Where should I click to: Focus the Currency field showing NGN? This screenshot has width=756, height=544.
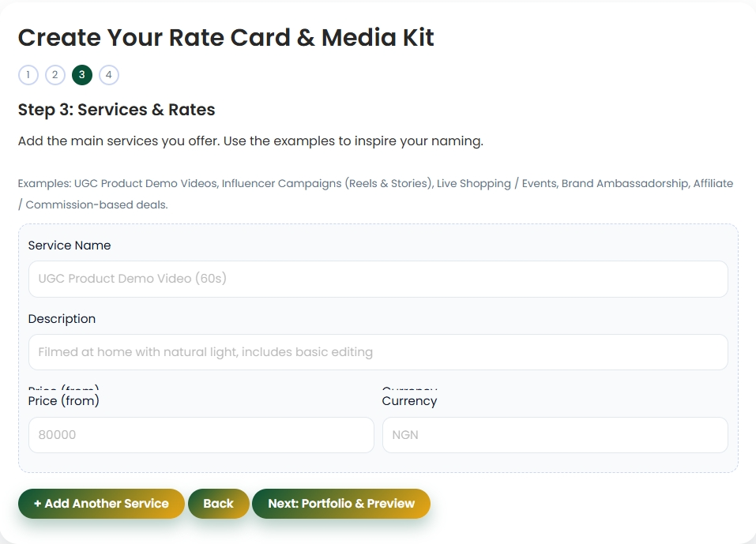[x=555, y=435]
